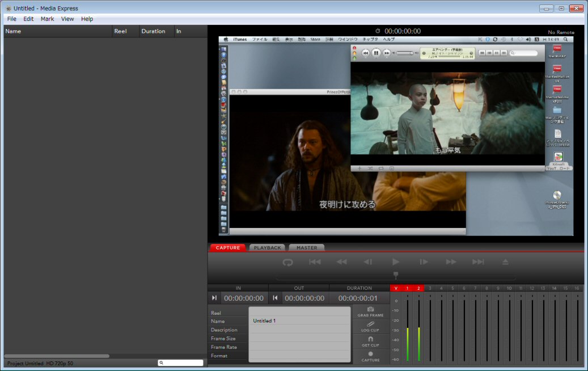Enable audio channel 14
Image resolution: width=588 pixels, height=371 pixels.
tap(554, 288)
